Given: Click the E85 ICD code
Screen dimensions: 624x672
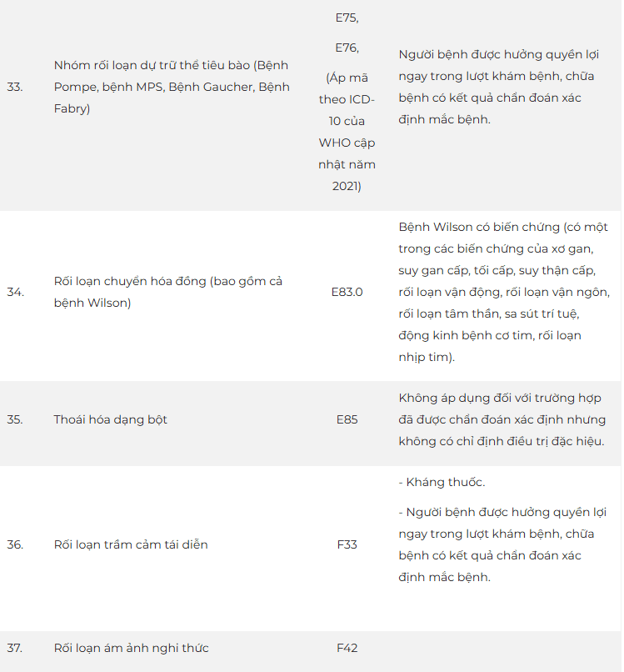Looking at the screenshot, I should pos(347,419).
